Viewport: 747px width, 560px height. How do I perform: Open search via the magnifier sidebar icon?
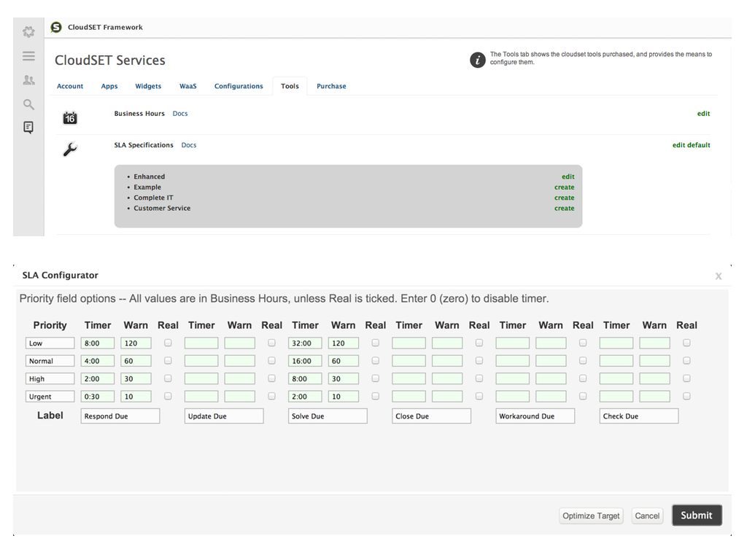coord(28,104)
